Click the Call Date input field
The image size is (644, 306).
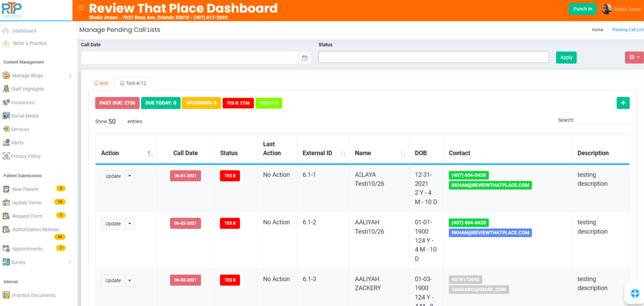point(190,58)
